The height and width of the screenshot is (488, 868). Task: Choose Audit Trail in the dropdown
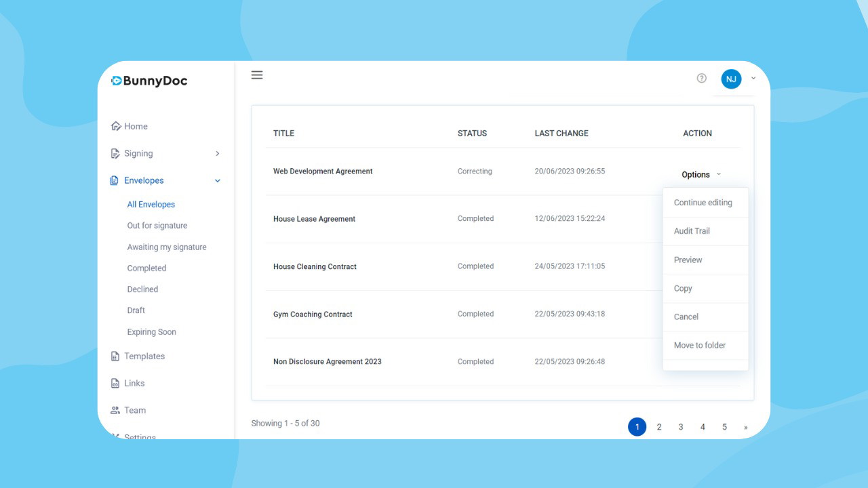pos(692,231)
